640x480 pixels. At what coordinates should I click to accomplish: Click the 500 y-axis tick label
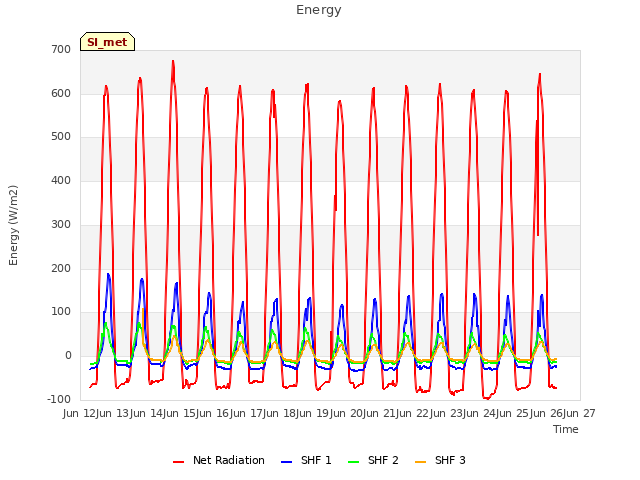[x=61, y=137]
